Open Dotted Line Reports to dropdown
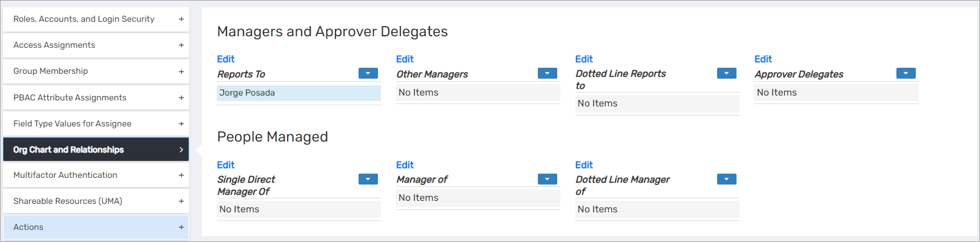980x242 pixels. click(x=727, y=73)
